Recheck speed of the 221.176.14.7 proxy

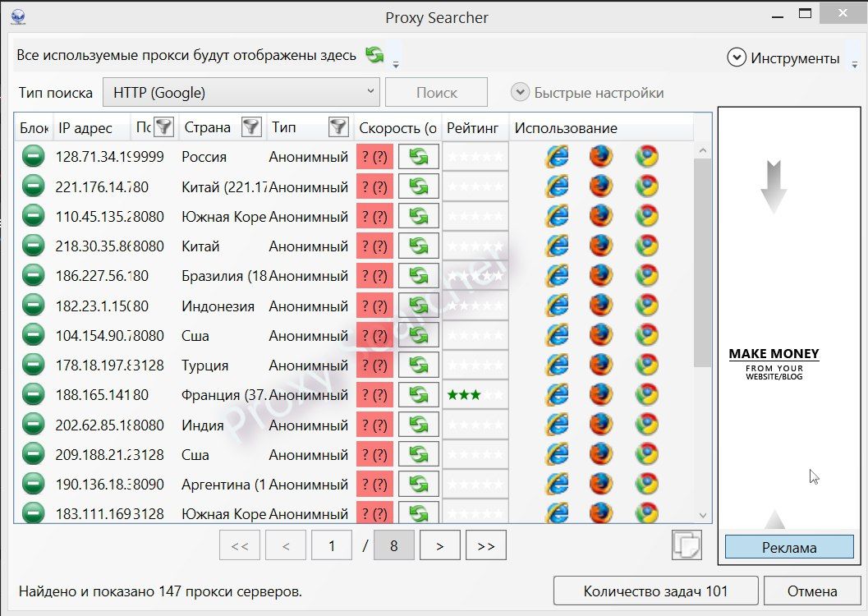point(419,186)
